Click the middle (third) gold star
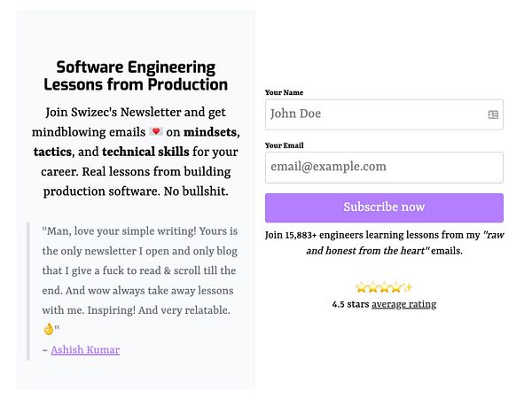 point(384,288)
